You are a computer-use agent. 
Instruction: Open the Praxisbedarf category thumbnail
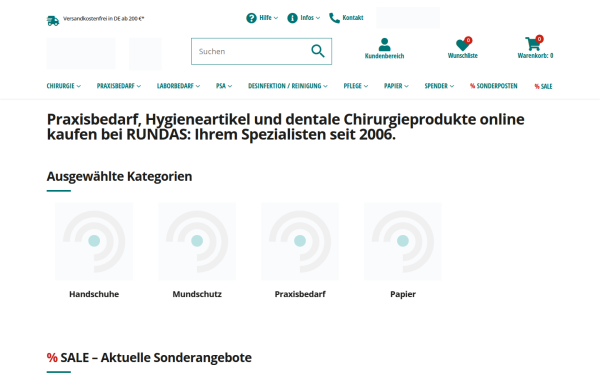[300, 241]
